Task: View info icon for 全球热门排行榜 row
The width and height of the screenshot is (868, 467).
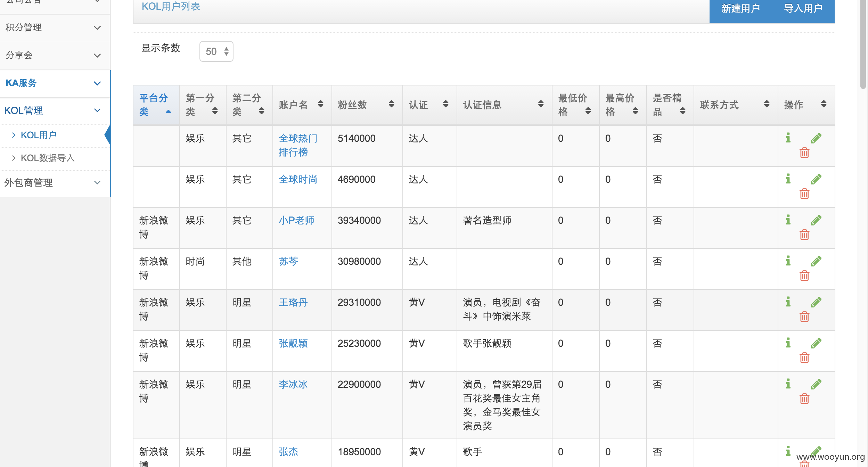Action: point(788,138)
